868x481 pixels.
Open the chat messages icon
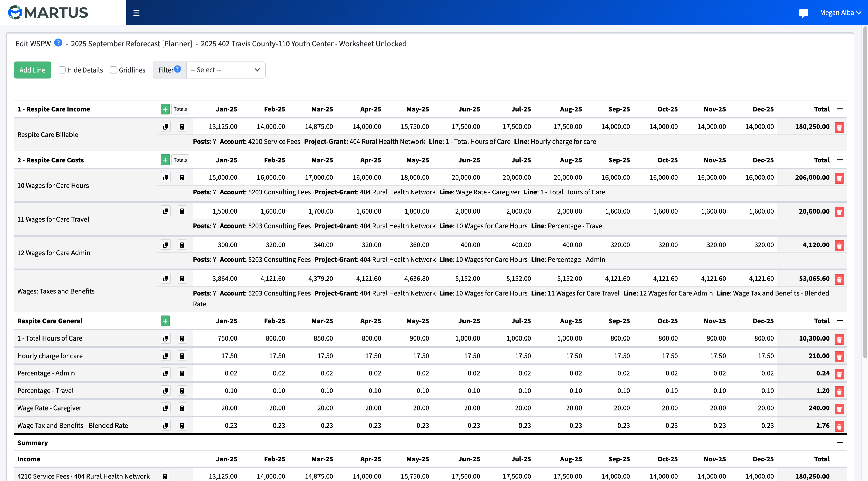(803, 13)
